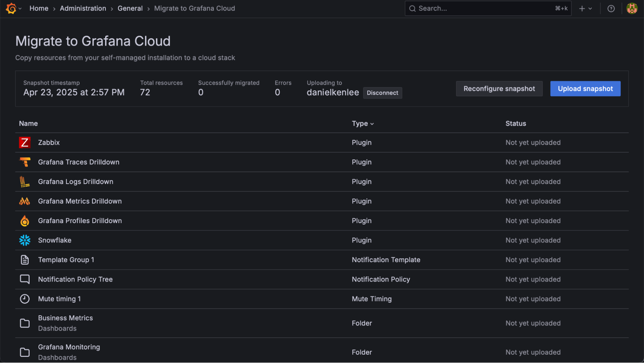Viewport: 644px width, 363px height.
Task: Go to Home from the breadcrumb trail
Action: 39,8
